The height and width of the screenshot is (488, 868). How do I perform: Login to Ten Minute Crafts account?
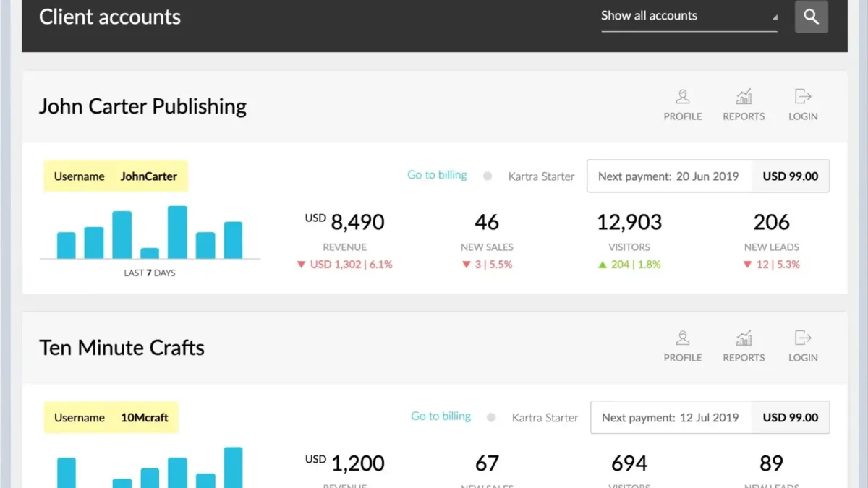click(x=803, y=346)
